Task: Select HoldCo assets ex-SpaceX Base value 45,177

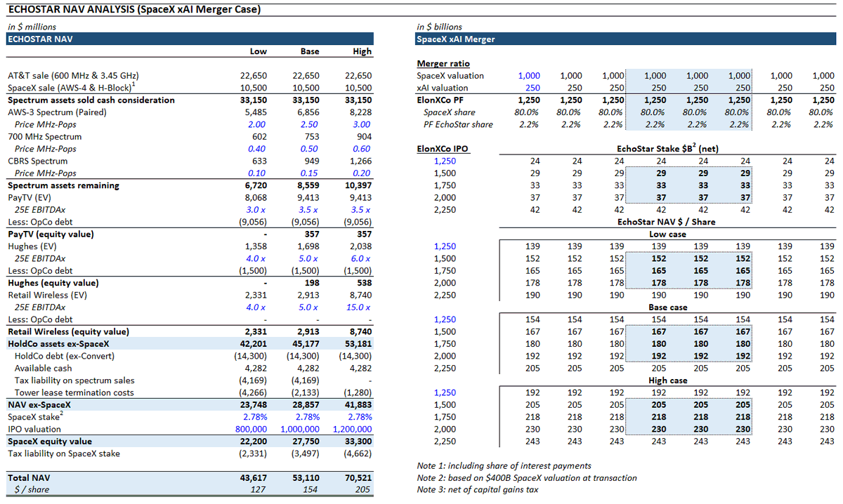Action: click(x=305, y=344)
